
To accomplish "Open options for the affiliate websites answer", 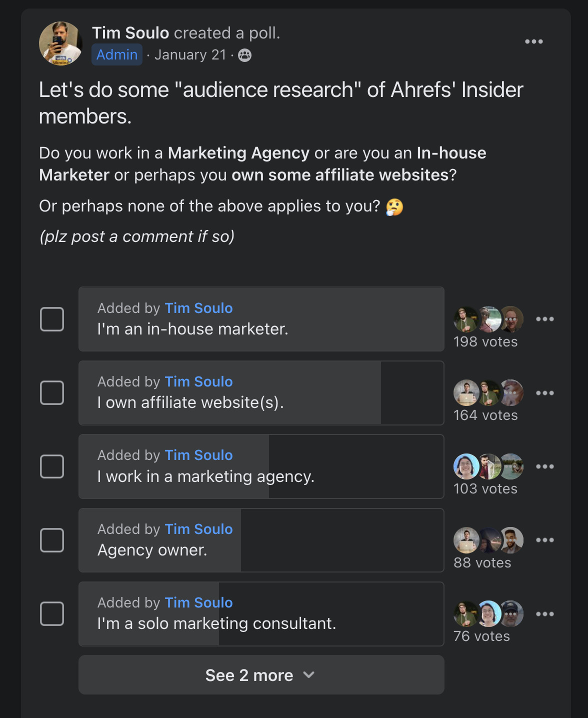I will [x=544, y=392].
